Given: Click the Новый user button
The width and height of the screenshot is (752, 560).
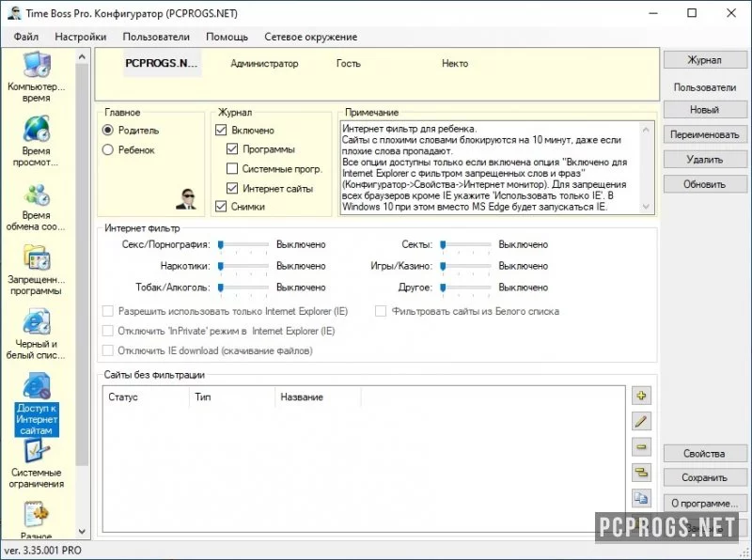Looking at the screenshot, I should pyautogui.click(x=705, y=110).
